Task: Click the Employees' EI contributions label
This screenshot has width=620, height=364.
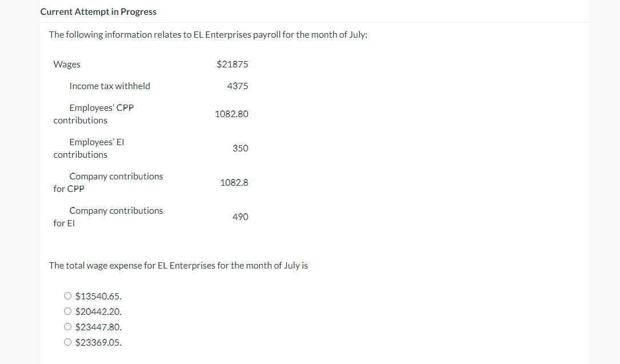Action: coord(89,148)
